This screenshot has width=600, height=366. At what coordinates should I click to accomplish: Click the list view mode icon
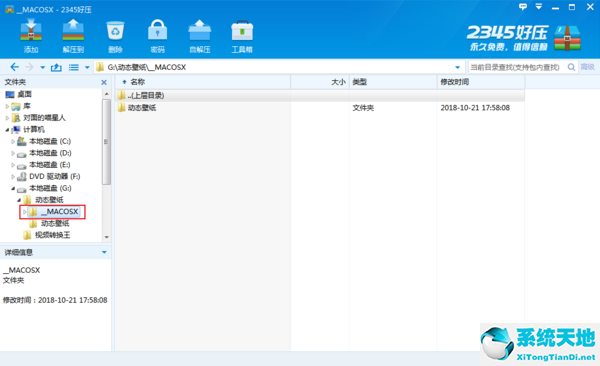tap(74, 67)
